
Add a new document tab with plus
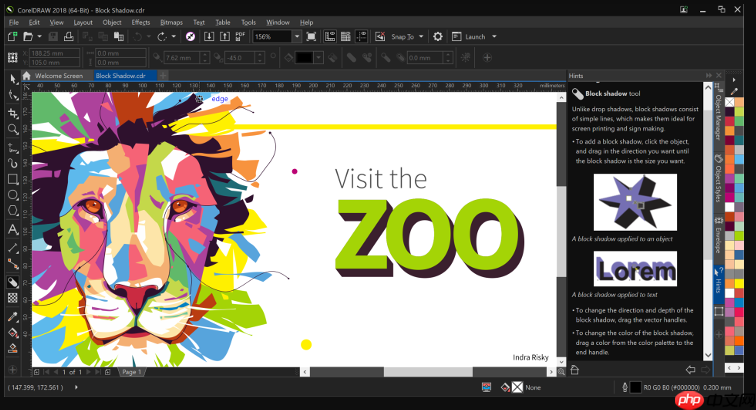pos(163,75)
